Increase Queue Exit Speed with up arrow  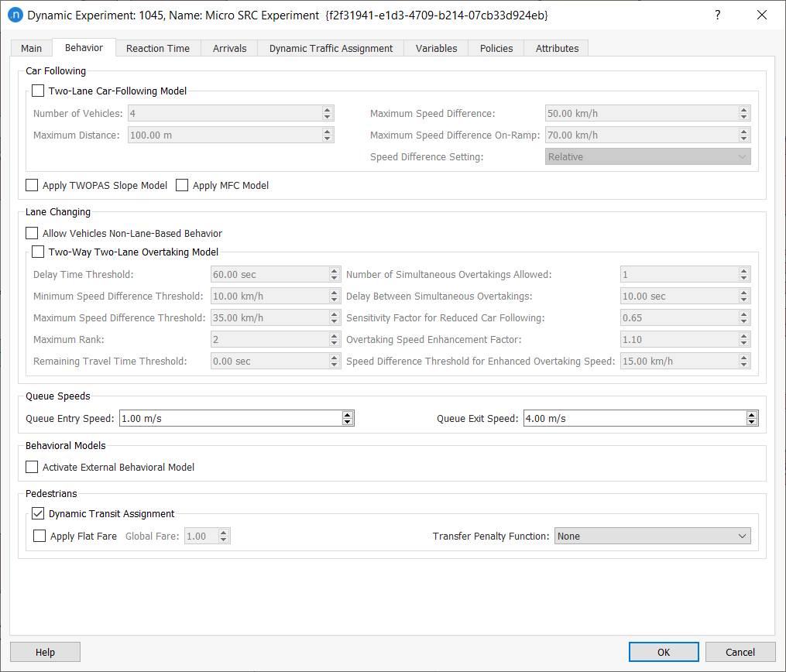tap(751, 415)
